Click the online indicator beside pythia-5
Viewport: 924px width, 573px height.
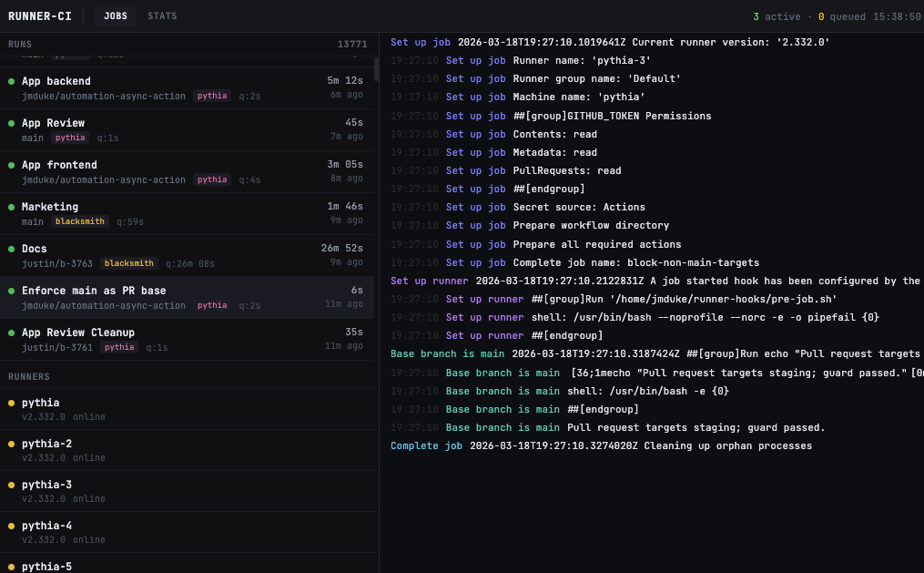(x=9, y=567)
